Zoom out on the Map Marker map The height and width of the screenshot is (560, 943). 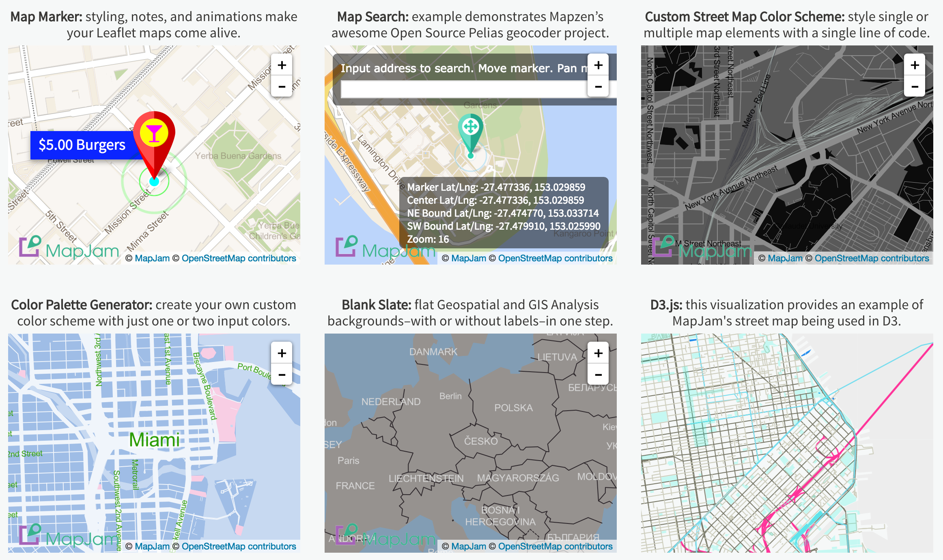pyautogui.click(x=282, y=86)
